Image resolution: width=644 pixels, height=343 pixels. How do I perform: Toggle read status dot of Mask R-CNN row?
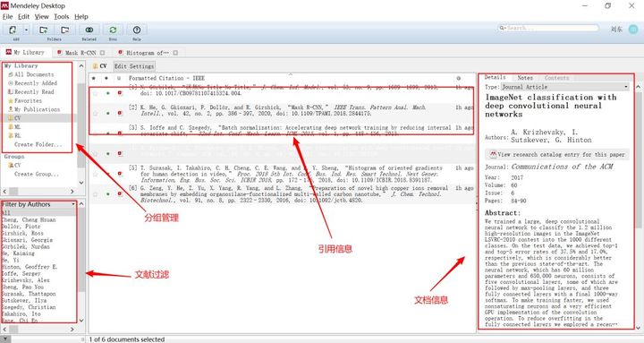point(108,113)
